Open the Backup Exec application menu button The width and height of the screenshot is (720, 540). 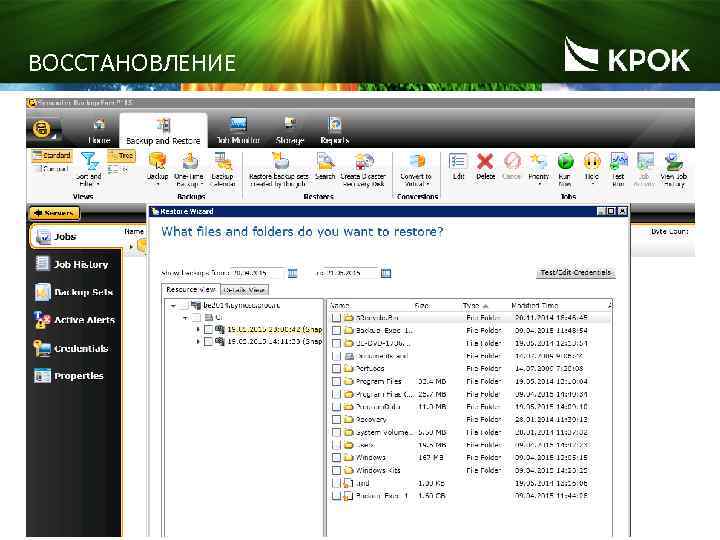click(x=42, y=129)
